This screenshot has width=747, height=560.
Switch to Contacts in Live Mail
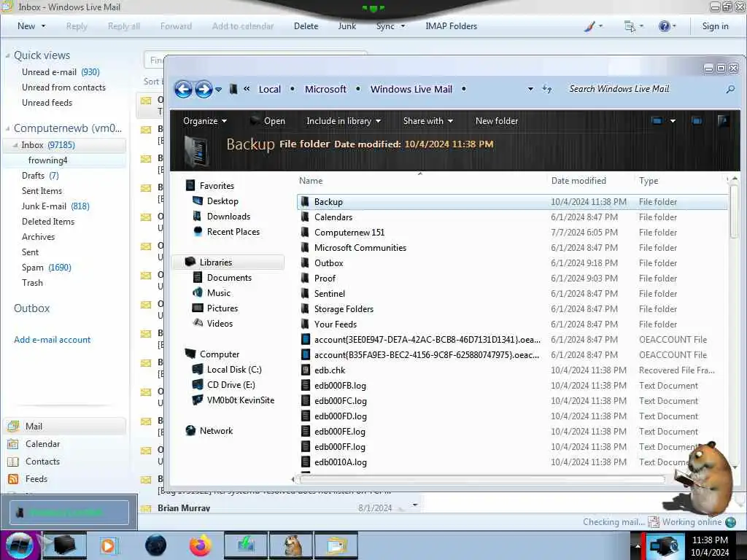(42, 462)
